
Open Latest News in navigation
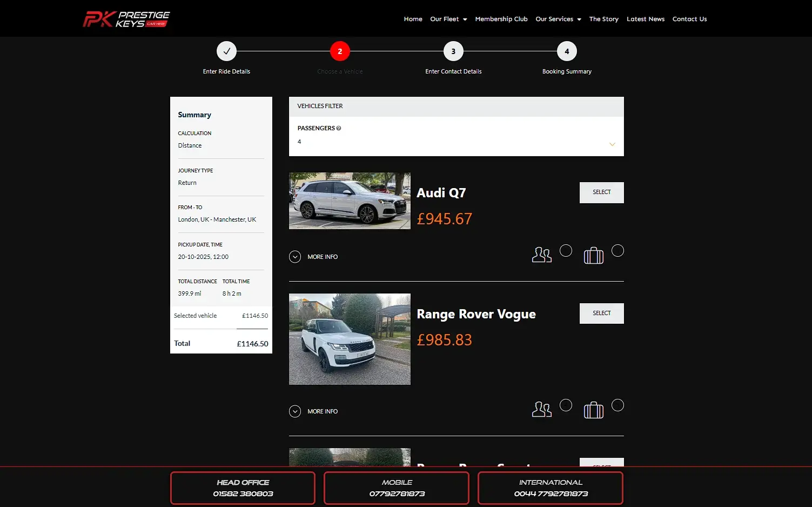646,19
